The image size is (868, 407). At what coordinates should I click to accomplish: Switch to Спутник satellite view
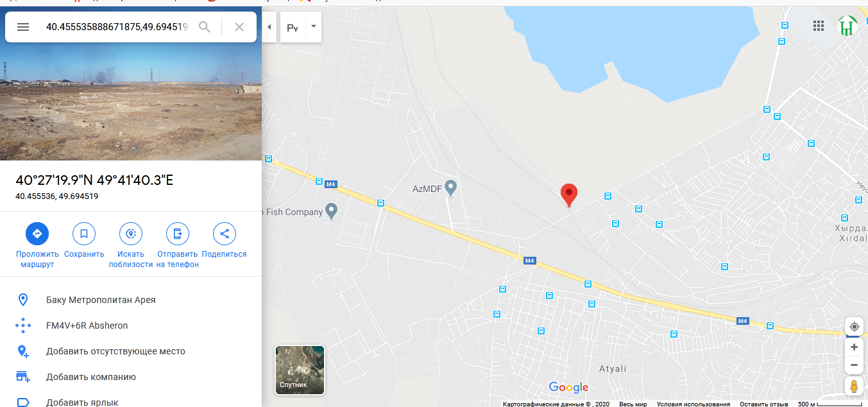(x=300, y=370)
